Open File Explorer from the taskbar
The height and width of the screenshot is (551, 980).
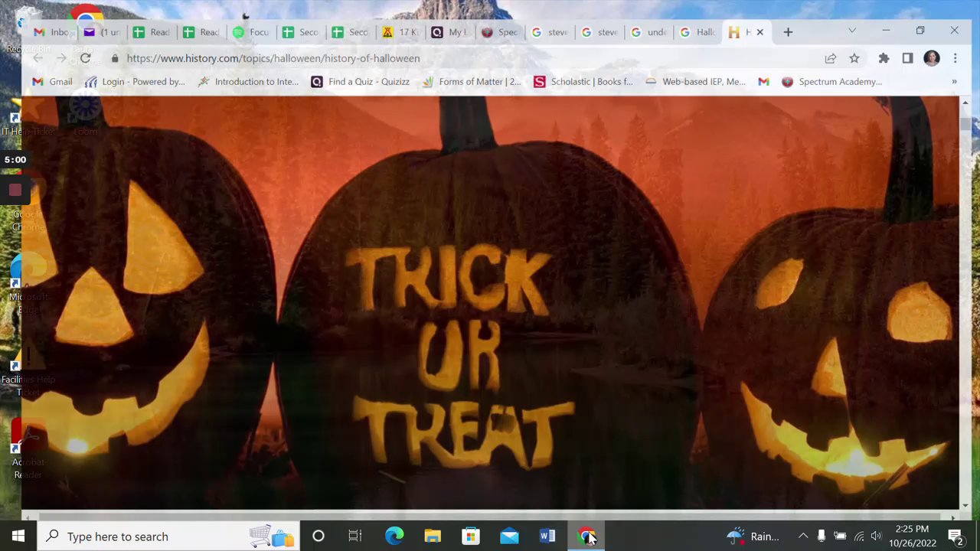pos(433,536)
